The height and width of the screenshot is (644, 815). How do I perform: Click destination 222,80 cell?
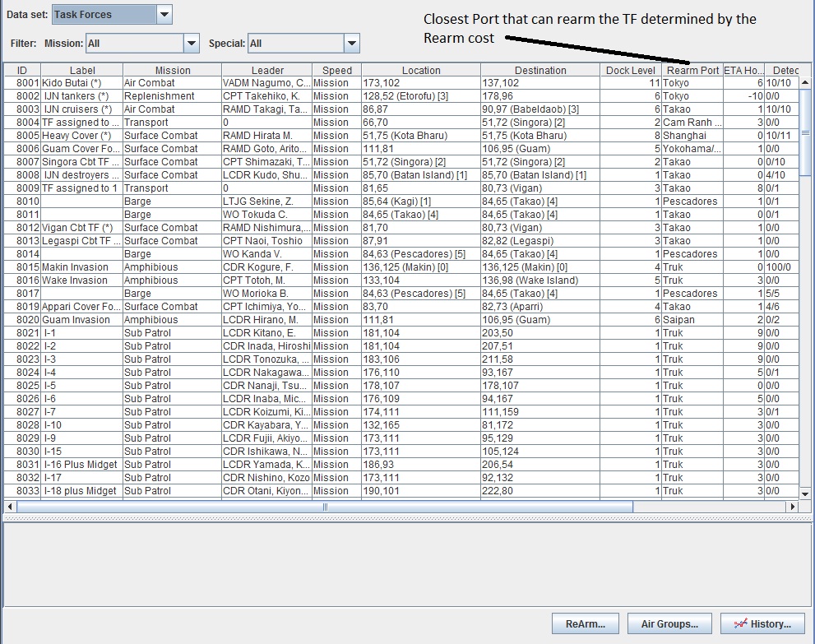coord(540,491)
